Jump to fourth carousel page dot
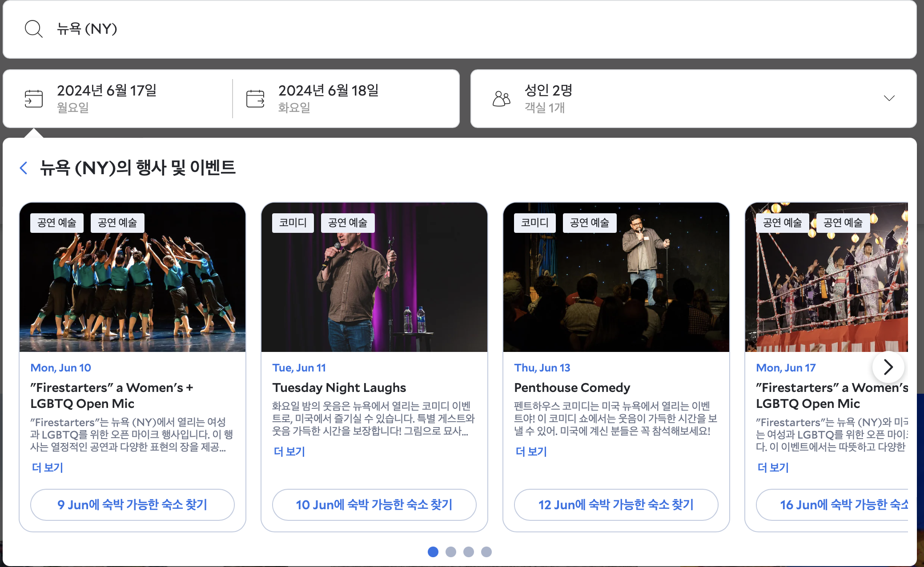Viewport: 924px width, 567px height. point(486,552)
